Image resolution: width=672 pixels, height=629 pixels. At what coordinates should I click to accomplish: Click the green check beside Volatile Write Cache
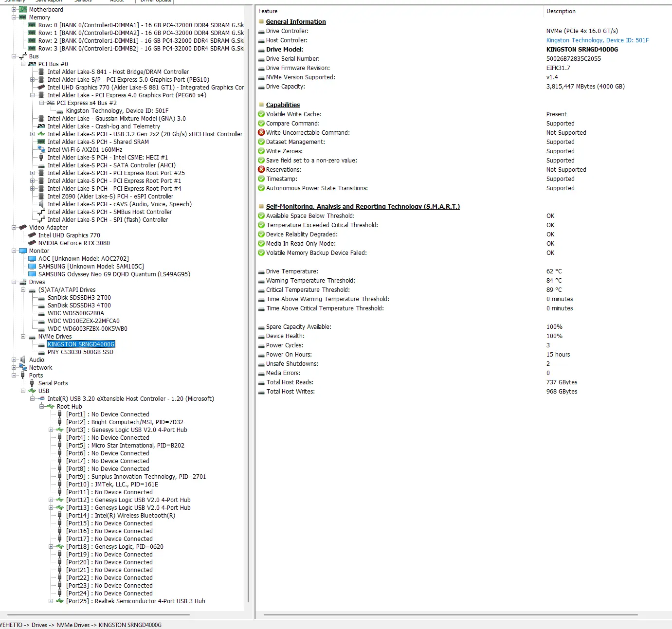(x=261, y=114)
